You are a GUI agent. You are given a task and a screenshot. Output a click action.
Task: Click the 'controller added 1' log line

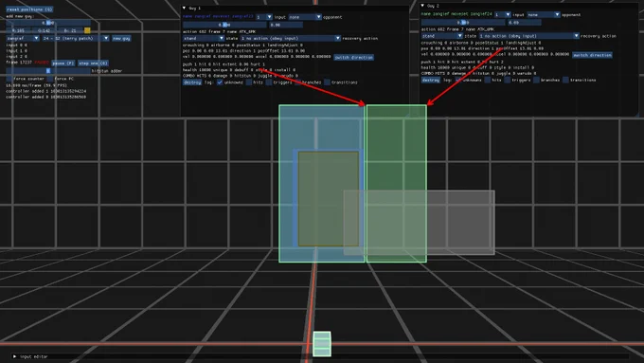tap(46, 91)
